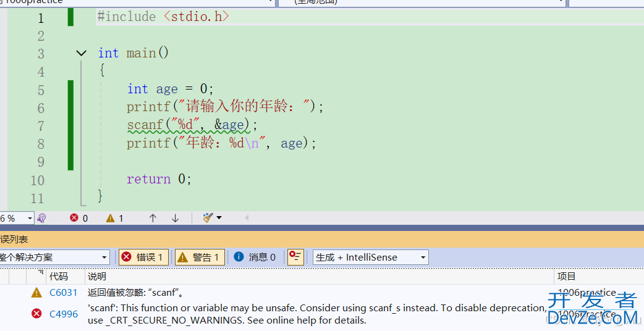Screen dimensions: 644x331
Task: Toggle the 消息 0 messages filter
Action: click(x=255, y=257)
